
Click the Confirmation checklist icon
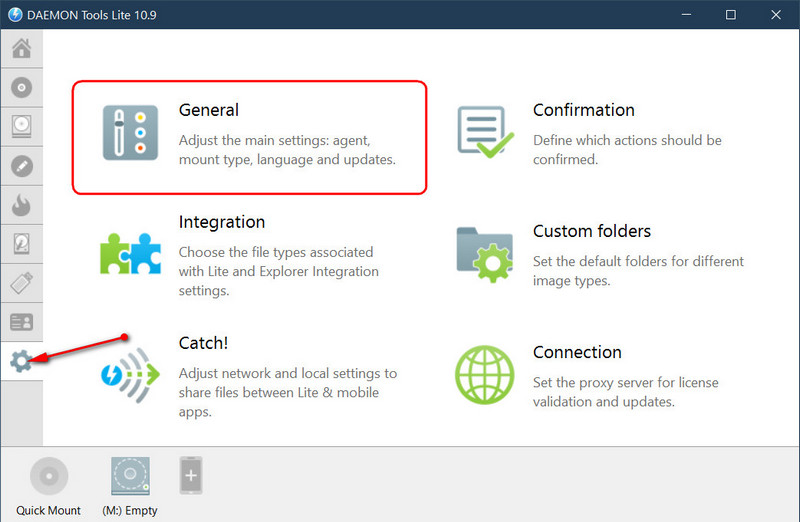coord(485,132)
